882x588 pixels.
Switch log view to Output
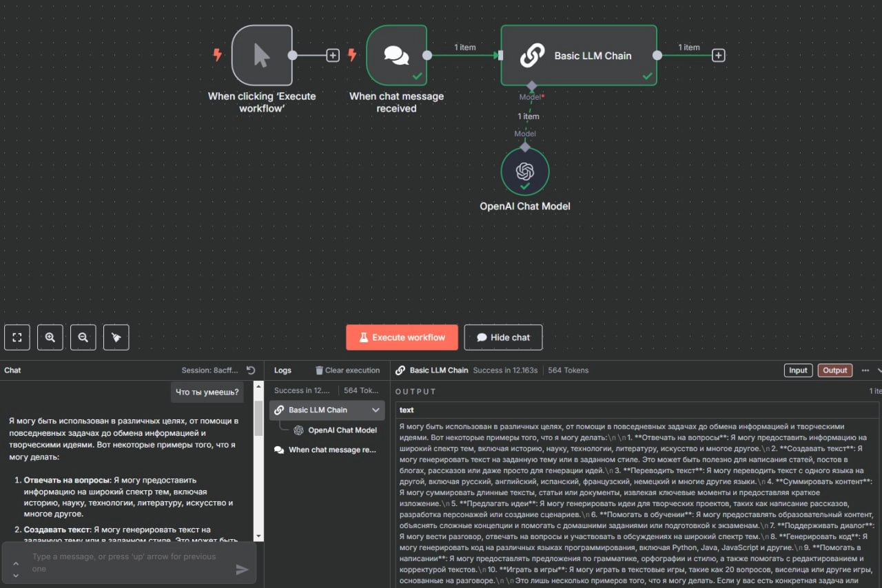pyautogui.click(x=834, y=370)
